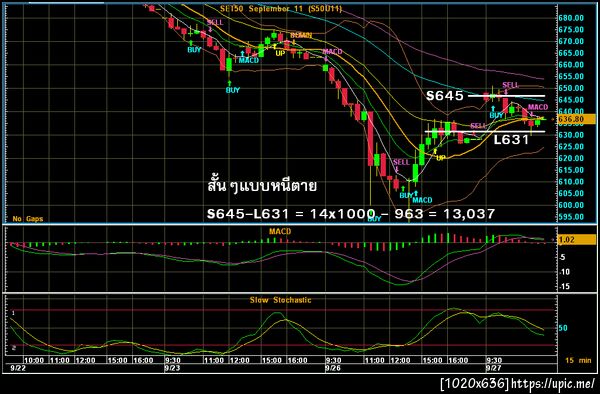Click the 600.00 price axis label
This screenshot has width=600, height=394.
(x=571, y=205)
